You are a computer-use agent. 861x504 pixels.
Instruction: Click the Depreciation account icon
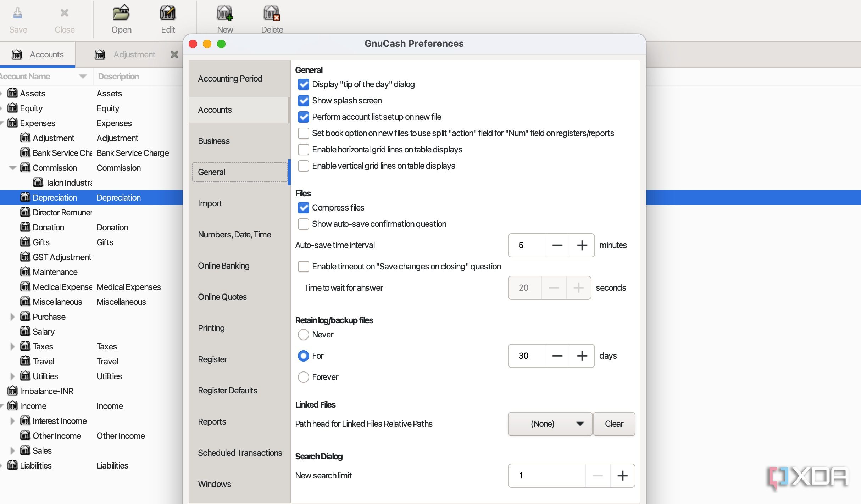click(25, 197)
